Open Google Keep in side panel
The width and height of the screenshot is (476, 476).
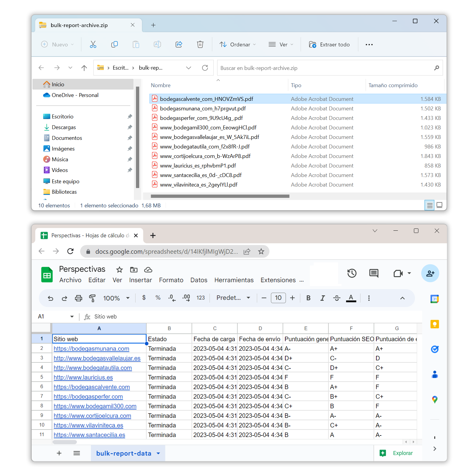435,324
